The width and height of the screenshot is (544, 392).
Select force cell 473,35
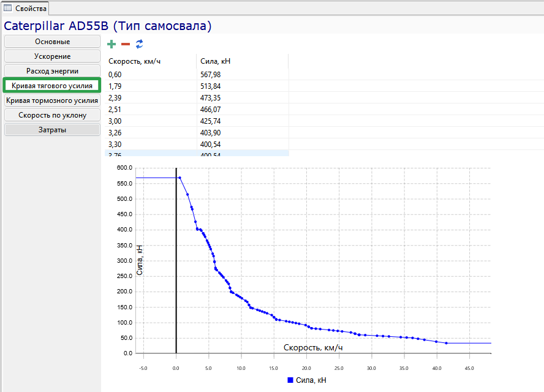coord(243,98)
